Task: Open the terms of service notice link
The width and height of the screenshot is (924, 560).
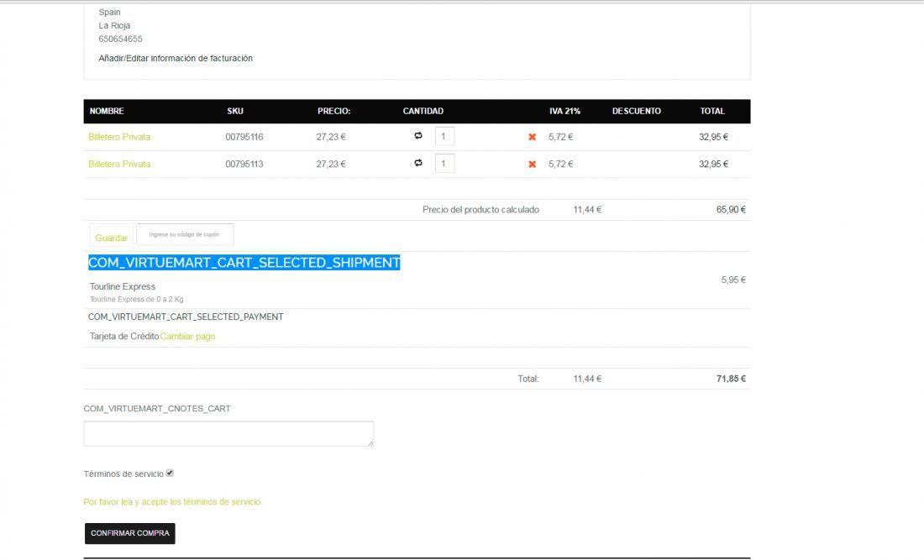Action: [173, 502]
